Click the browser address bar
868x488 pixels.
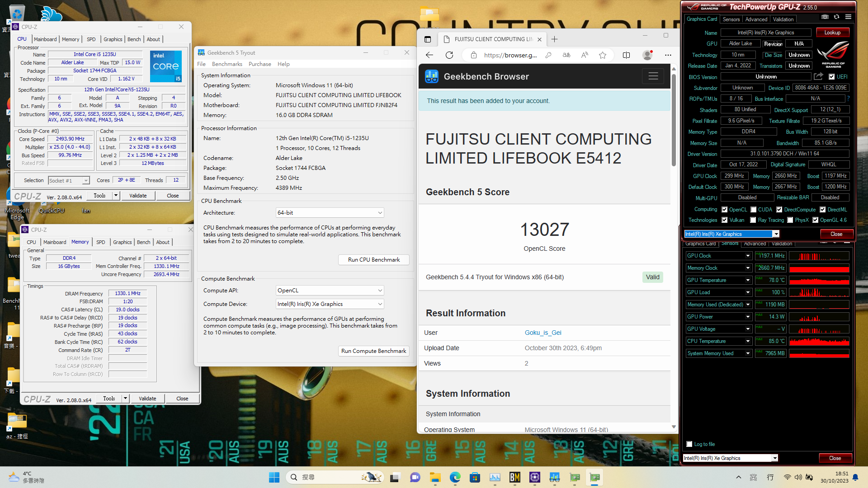pyautogui.click(x=510, y=55)
